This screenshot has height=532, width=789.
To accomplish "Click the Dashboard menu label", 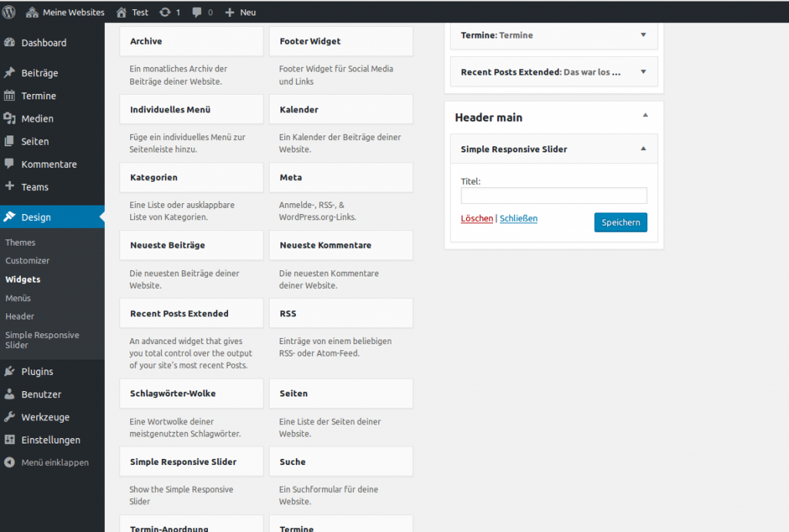I will 44,43.
